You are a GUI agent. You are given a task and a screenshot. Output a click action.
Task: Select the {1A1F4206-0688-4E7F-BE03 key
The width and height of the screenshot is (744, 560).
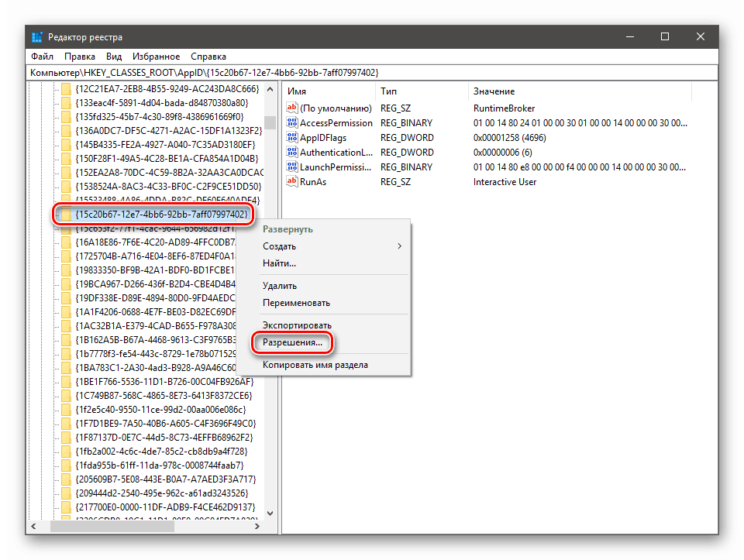tap(155, 312)
